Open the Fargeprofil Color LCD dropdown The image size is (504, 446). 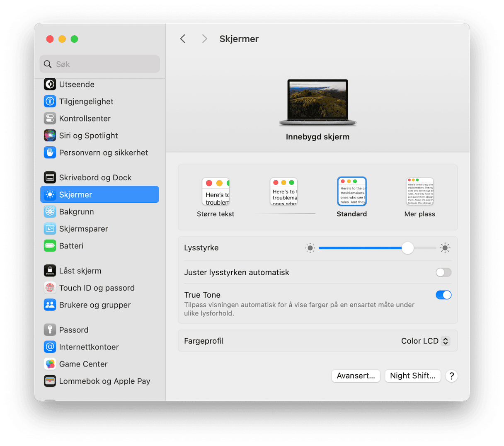[425, 341]
